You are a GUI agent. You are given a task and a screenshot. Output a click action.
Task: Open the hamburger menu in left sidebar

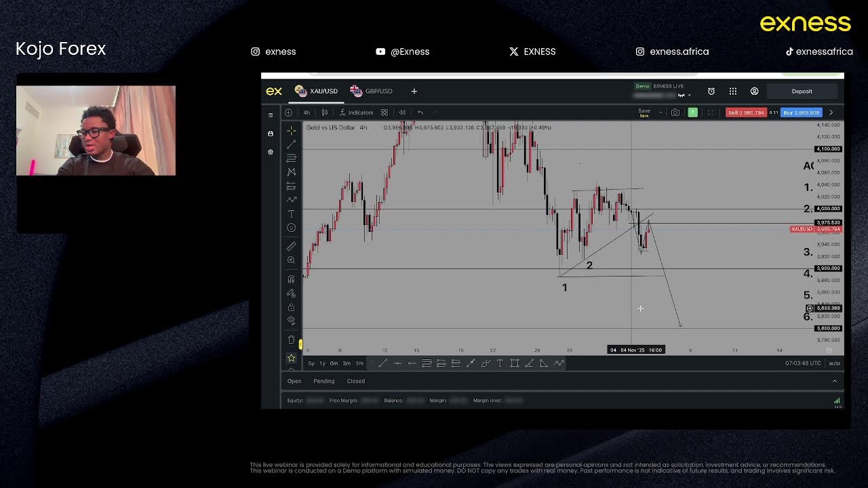271,115
